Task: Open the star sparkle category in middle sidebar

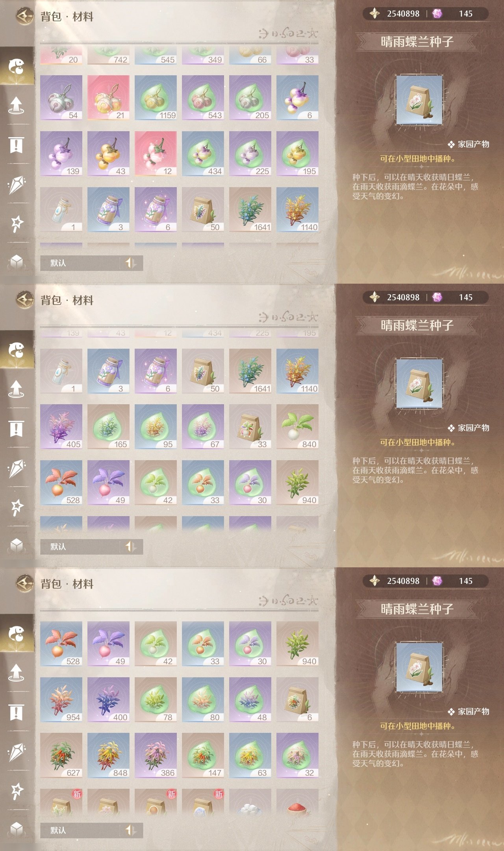Action: [x=17, y=507]
